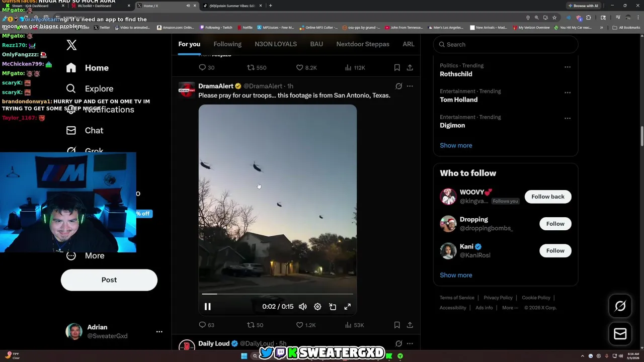Open DramaAlert's profile avatar
The image size is (644, 362).
187,90
